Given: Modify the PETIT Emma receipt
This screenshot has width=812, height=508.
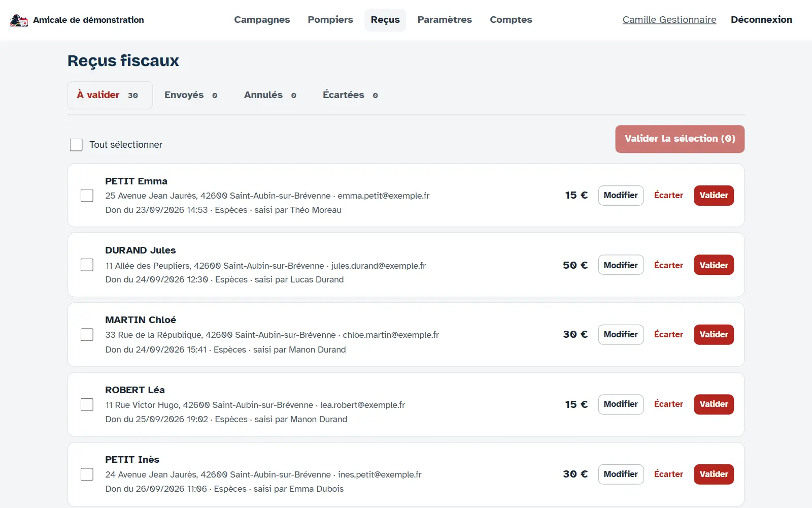Looking at the screenshot, I should click(621, 196).
